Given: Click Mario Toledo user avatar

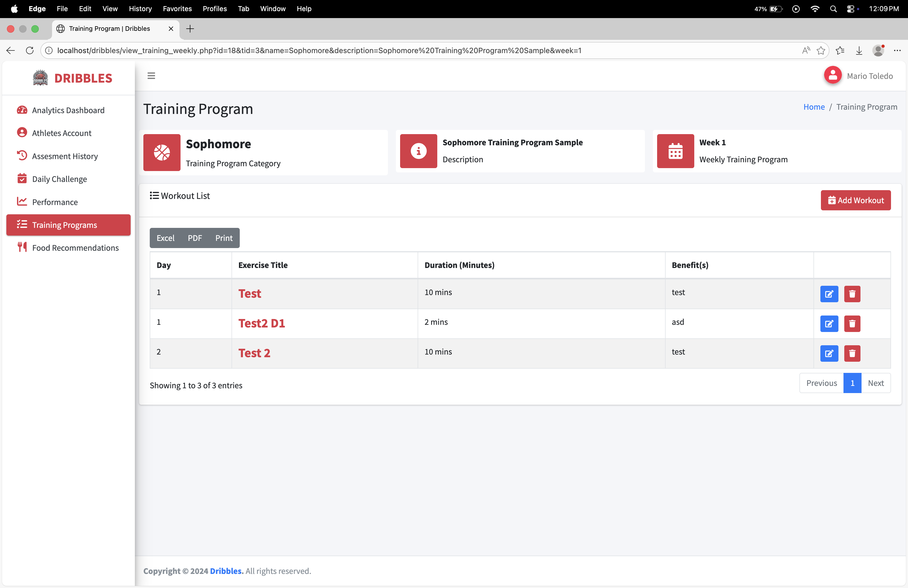Looking at the screenshot, I should [832, 75].
